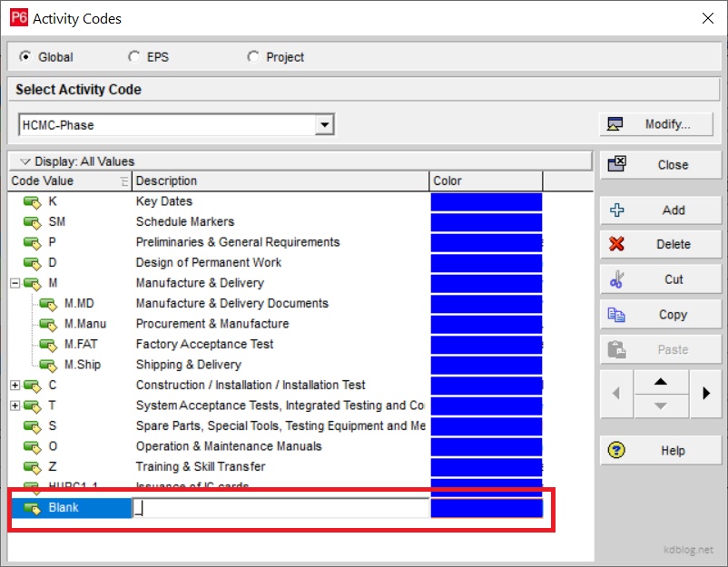Image resolution: width=728 pixels, height=567 pixels.
Task: Sort by the Description column header
Action: click(x=280, y=181)
